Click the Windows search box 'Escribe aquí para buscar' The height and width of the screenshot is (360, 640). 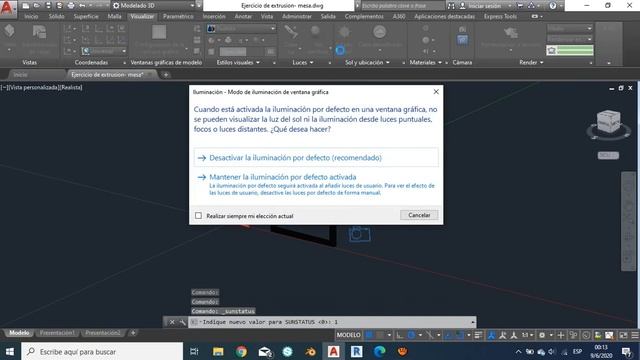click(102, 351)
